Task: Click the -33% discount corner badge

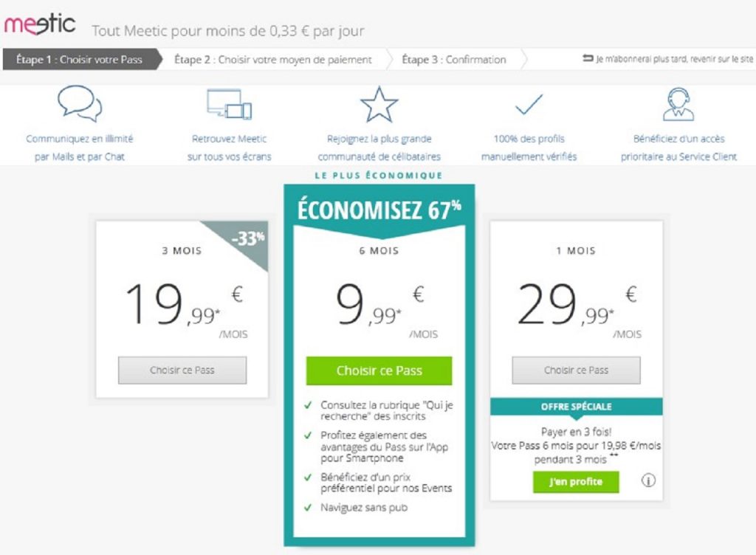Action: coord(249,240)
